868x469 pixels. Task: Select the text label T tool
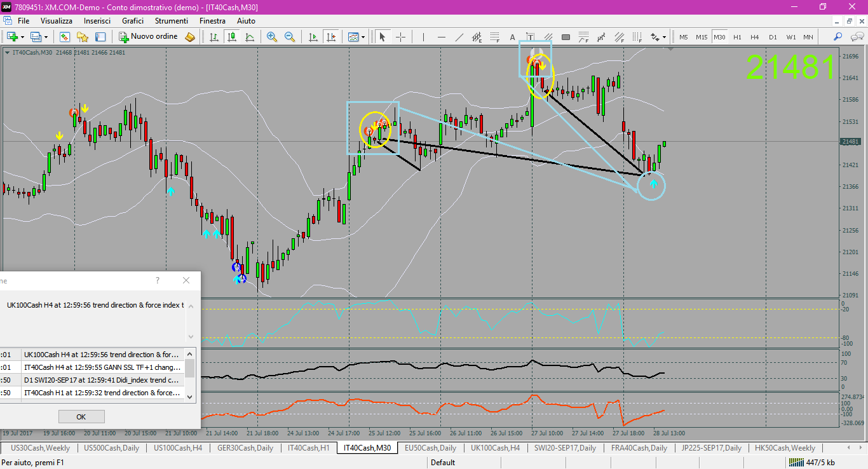[x=530, y=37]
